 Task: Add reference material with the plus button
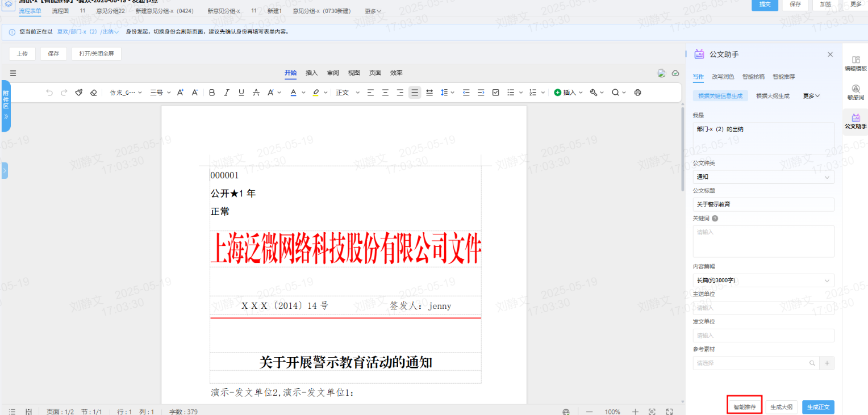click(827, 363)
